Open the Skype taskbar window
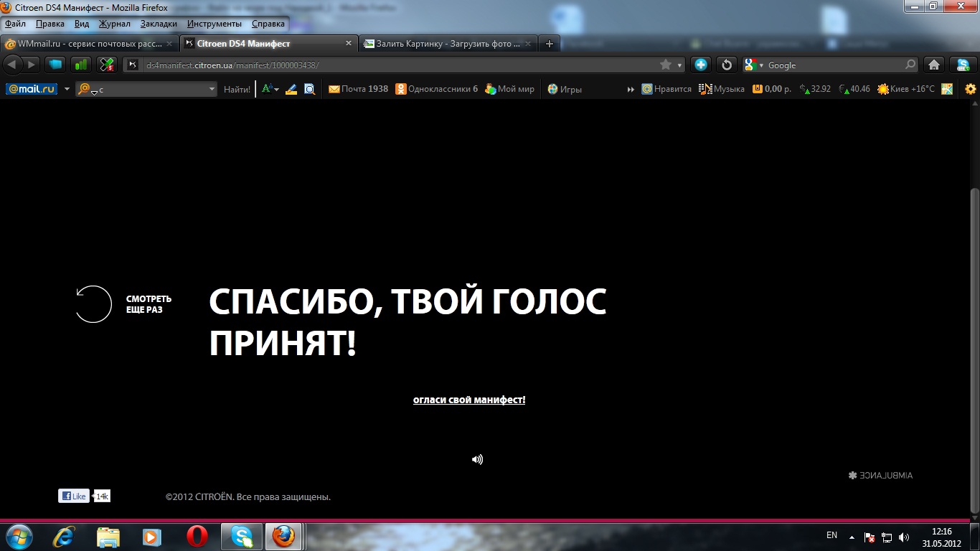 coord(242,537)
